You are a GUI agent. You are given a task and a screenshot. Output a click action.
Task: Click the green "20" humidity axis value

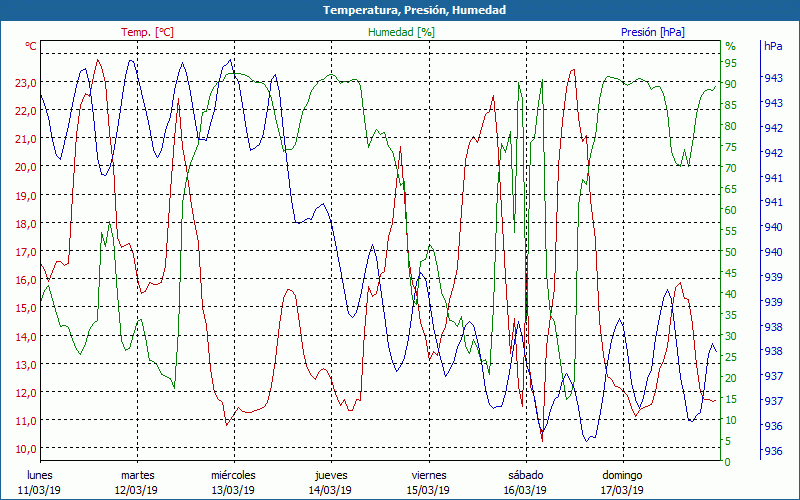tap(731, 378)
